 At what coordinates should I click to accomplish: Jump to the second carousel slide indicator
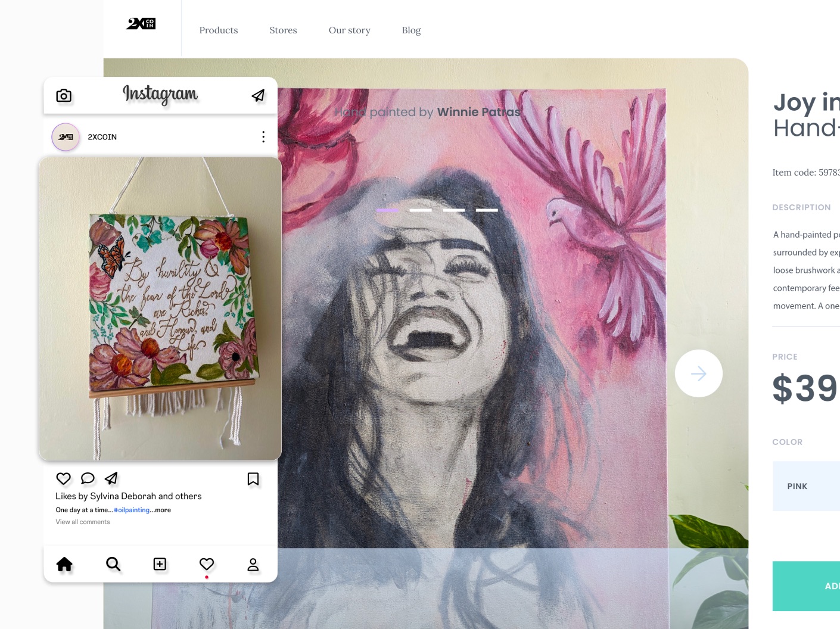coord(421,210)
